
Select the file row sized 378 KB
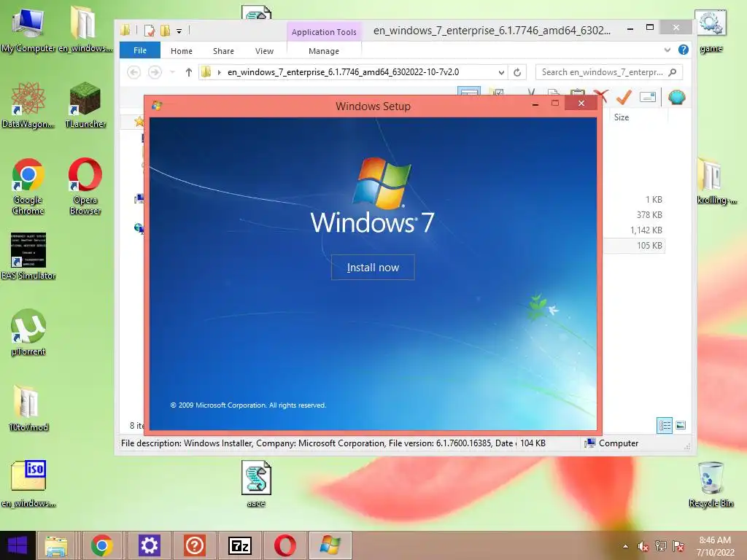click(634, 215)
